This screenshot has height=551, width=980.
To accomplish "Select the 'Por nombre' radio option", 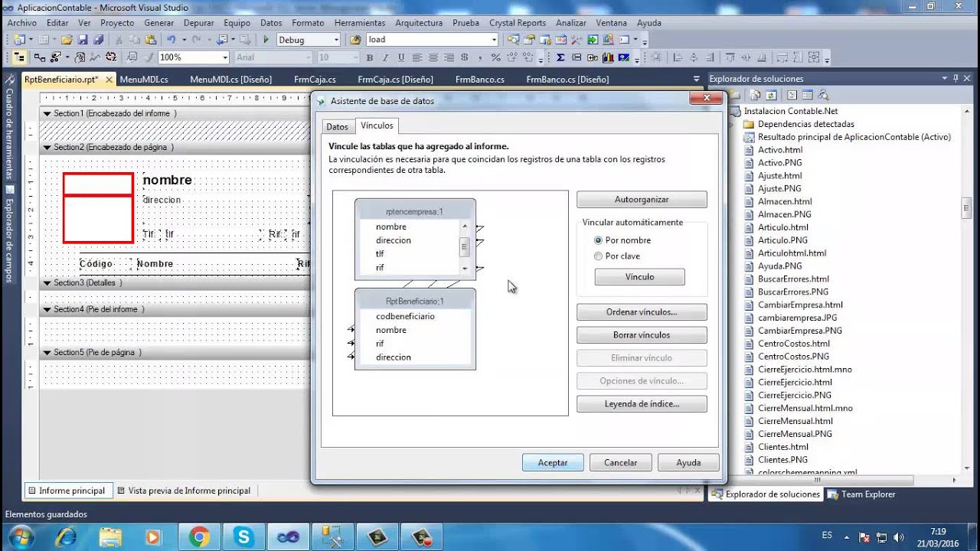I will 598,240.
